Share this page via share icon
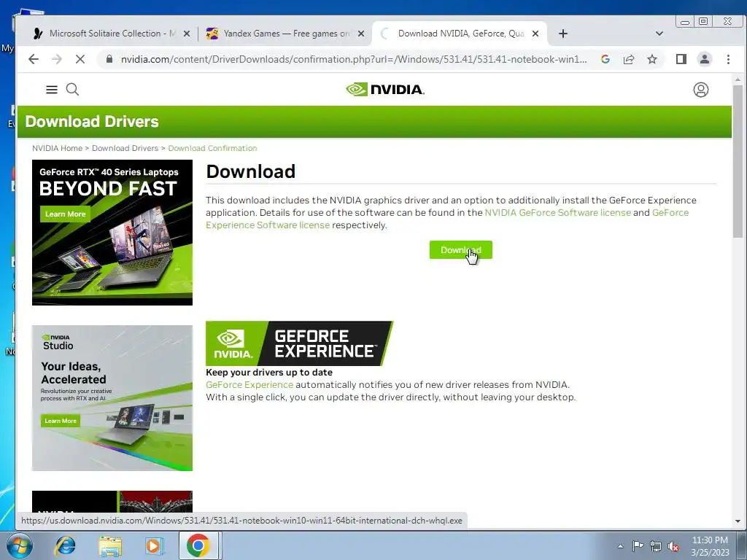This screenshot has height=560, width=747. (629, 59)
